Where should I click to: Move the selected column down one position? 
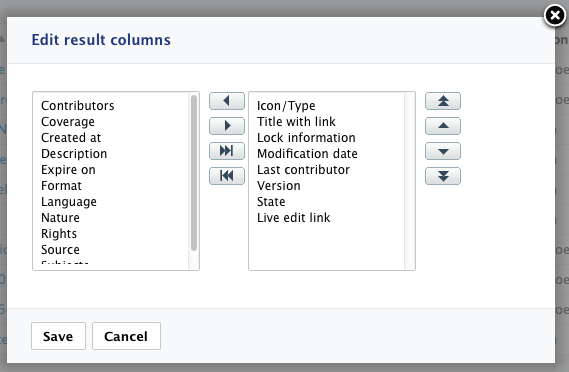(x=443, y=151)
